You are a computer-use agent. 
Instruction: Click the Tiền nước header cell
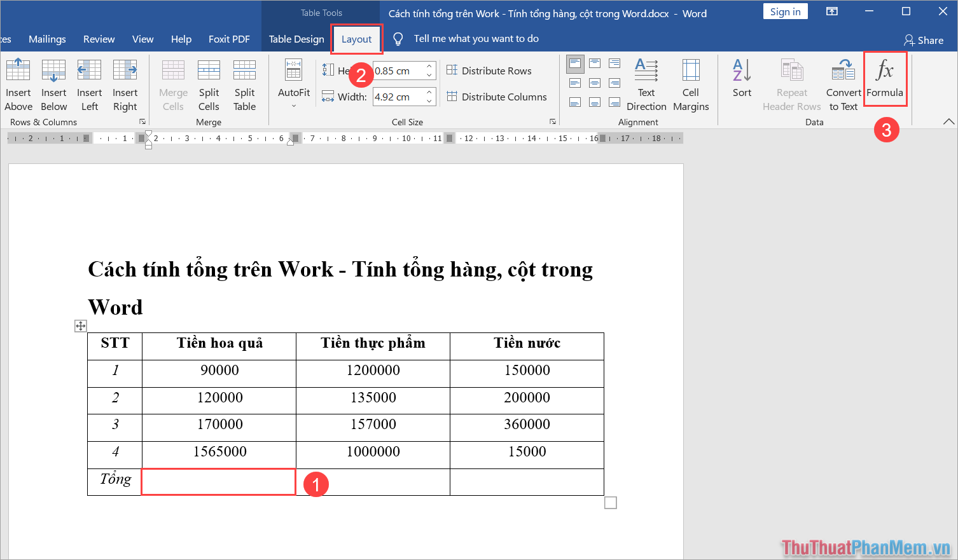tap(527, 346)
